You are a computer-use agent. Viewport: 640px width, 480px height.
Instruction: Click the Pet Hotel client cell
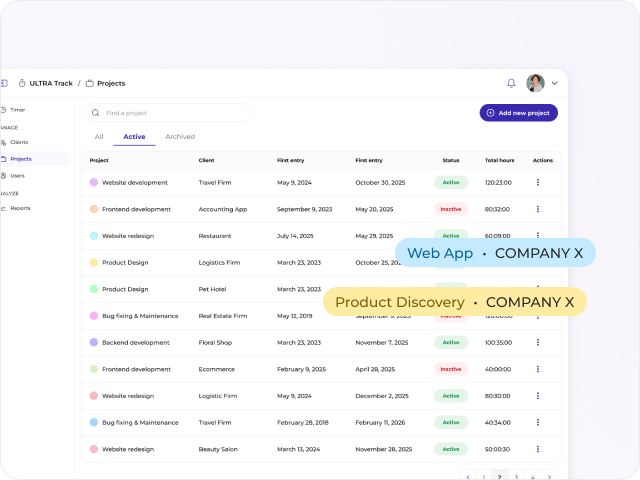point(212,289)
